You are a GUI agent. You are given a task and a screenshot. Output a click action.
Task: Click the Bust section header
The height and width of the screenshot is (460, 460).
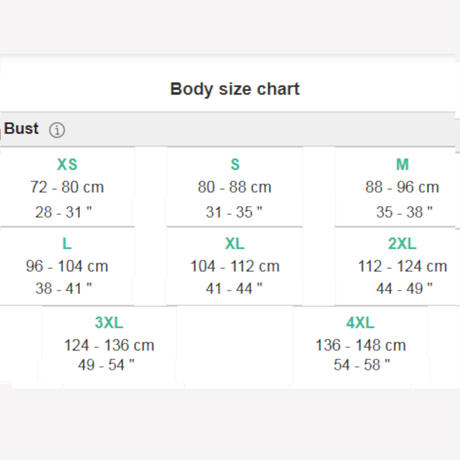pos(21,129)
